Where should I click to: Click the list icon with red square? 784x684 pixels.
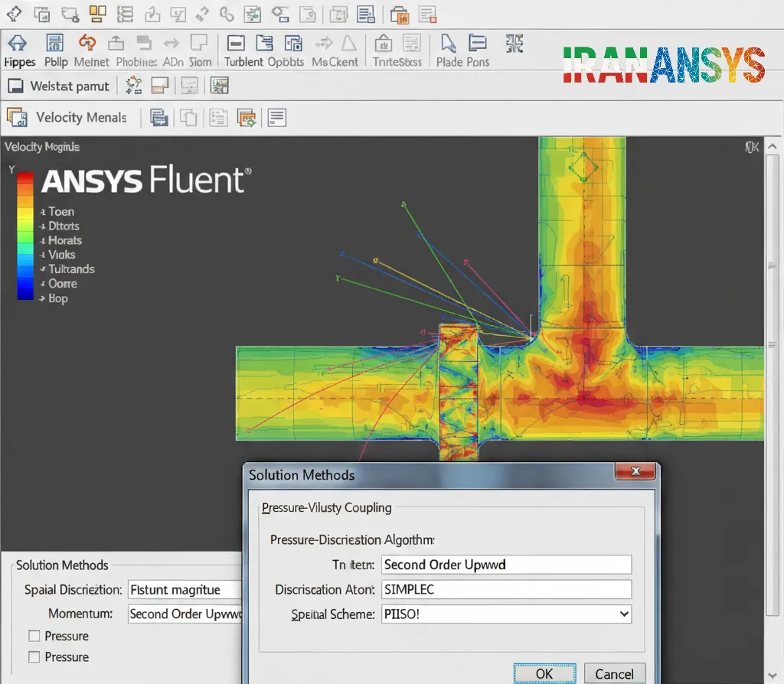tap(427, 15)
